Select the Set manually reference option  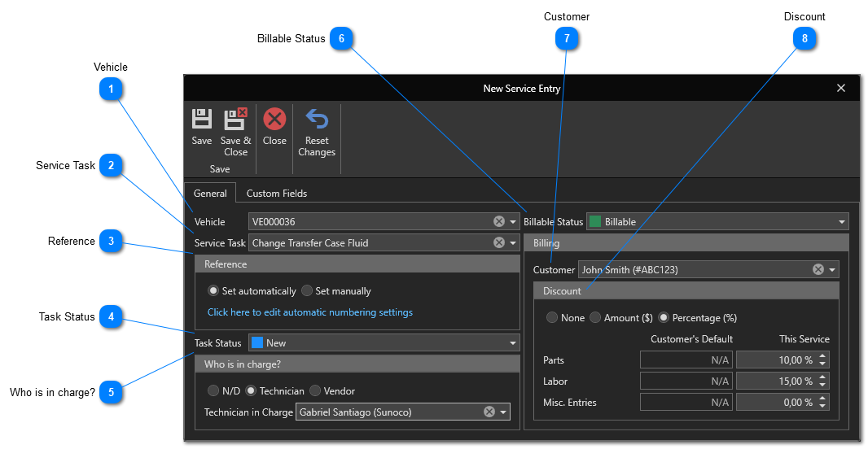point(307,290)
